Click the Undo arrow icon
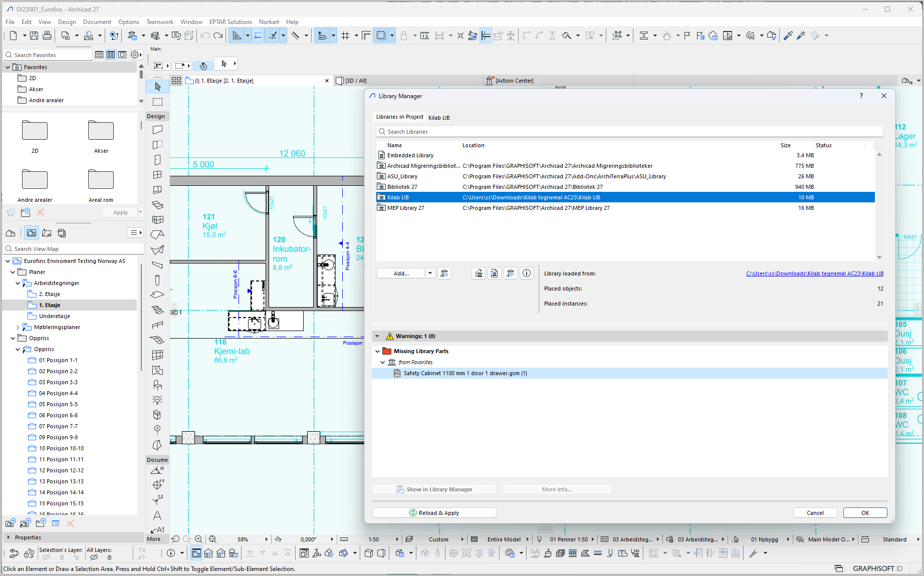 tap(205, 36)
